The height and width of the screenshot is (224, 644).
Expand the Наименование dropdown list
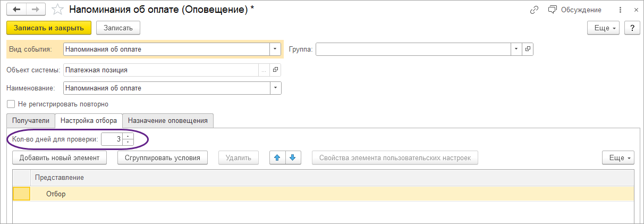click(x=275, y=88)
